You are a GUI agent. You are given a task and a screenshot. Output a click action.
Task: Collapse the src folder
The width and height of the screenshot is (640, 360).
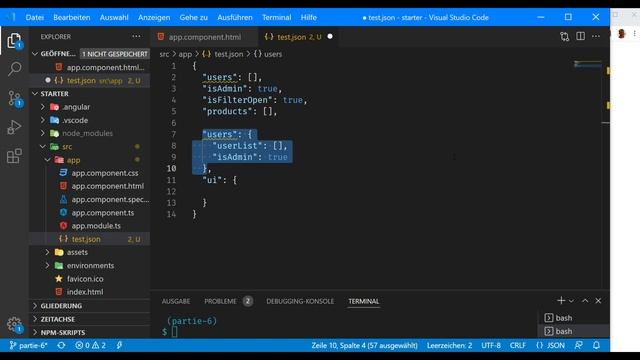[x=42, y=147]
